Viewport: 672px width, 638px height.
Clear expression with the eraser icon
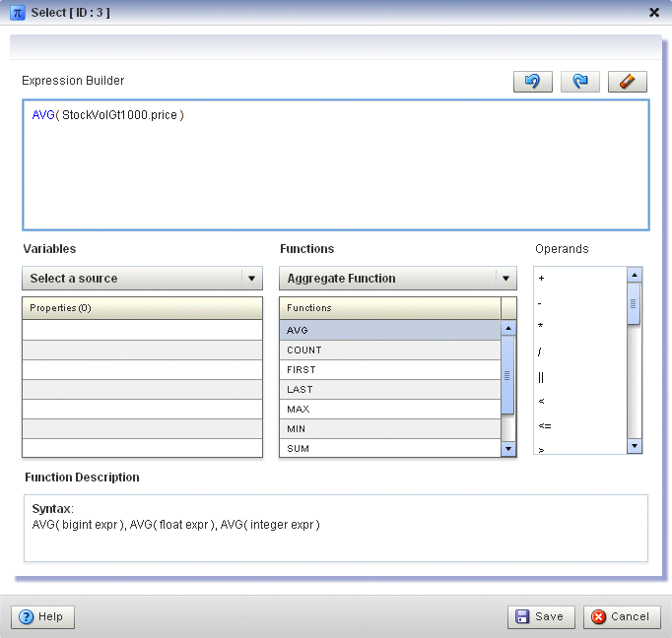point(627,82)
